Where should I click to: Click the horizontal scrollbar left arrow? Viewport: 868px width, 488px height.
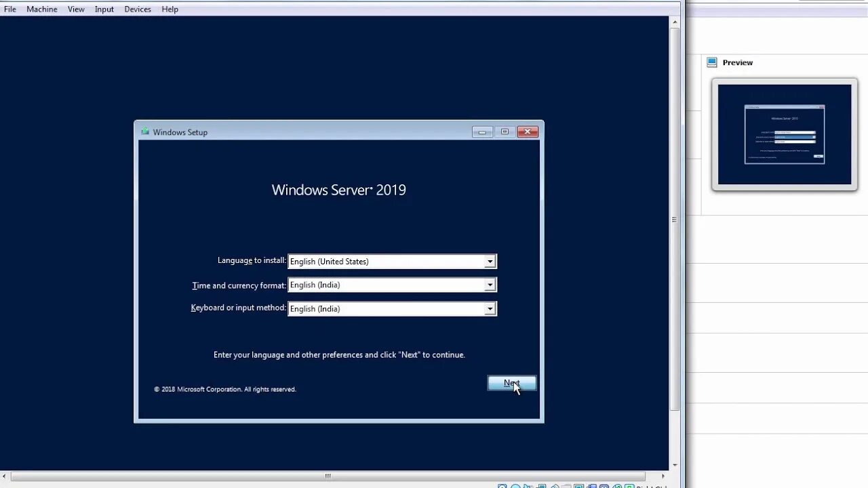tap(5, 476)
